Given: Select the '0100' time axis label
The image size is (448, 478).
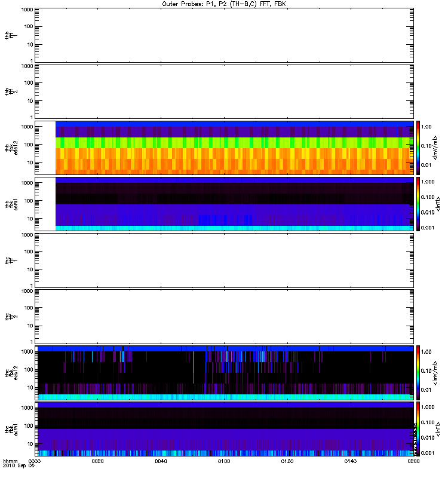Looking at the screenshot, I should (x=224, y=461).
